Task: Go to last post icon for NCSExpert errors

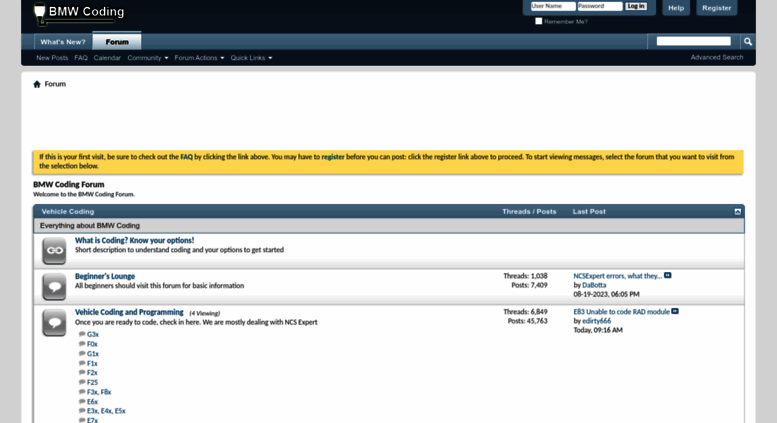Action: tap(667, 275)
